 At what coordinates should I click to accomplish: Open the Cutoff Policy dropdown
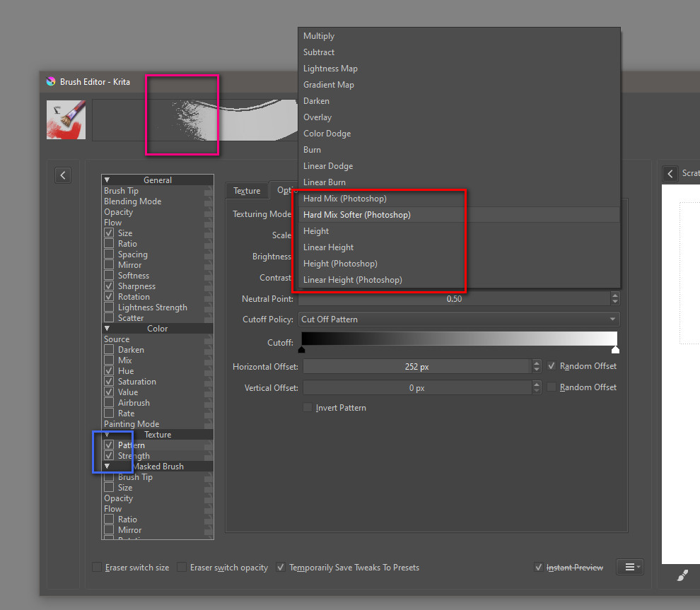(459, 319)
